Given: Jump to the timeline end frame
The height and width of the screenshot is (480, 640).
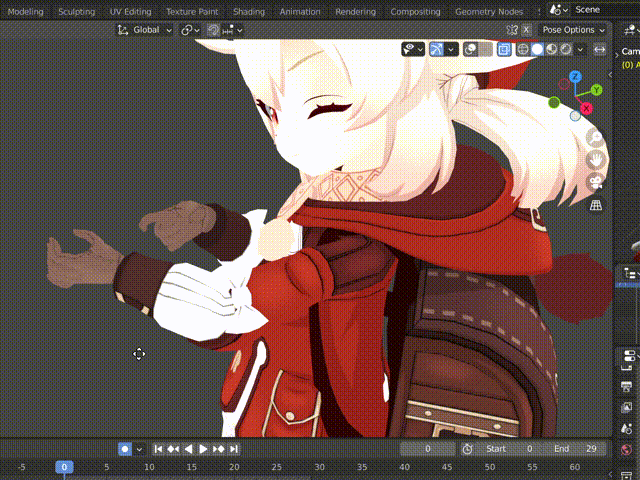Looking at the screenshot, I should [x=233, y=449].
